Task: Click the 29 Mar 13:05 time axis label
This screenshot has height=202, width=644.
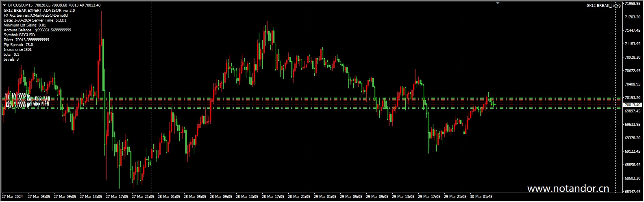Action: tap(403, 197)
